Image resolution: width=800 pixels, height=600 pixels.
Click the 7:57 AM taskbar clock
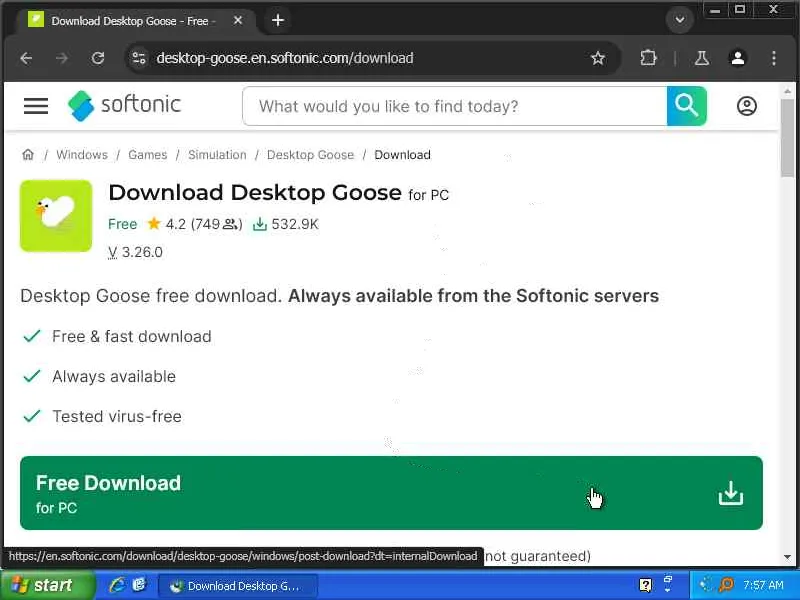pyautogui.click(x=763, y=585)
